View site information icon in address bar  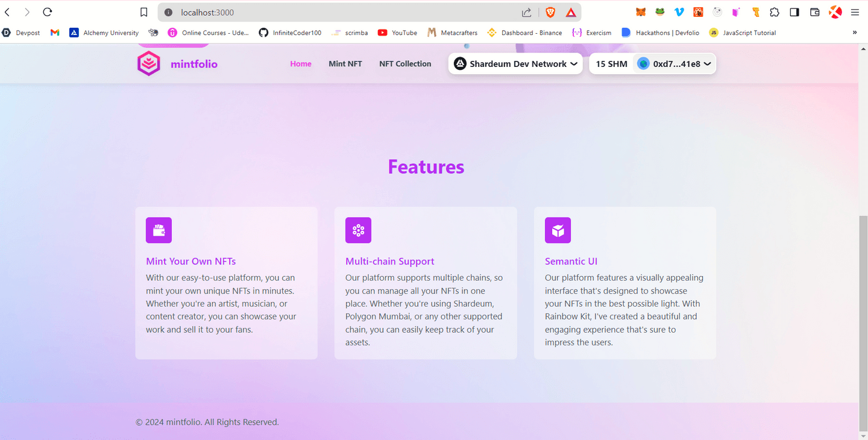(169, 12)
